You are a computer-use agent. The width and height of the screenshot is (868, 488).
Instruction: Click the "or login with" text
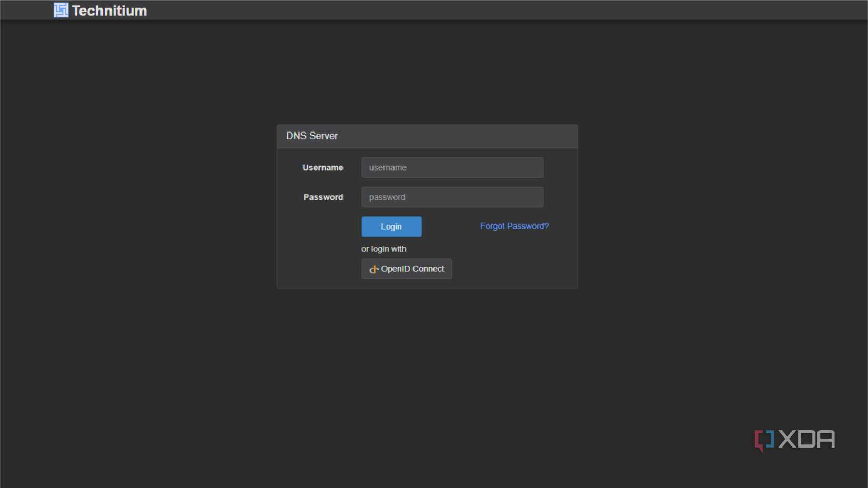(384, 249)
